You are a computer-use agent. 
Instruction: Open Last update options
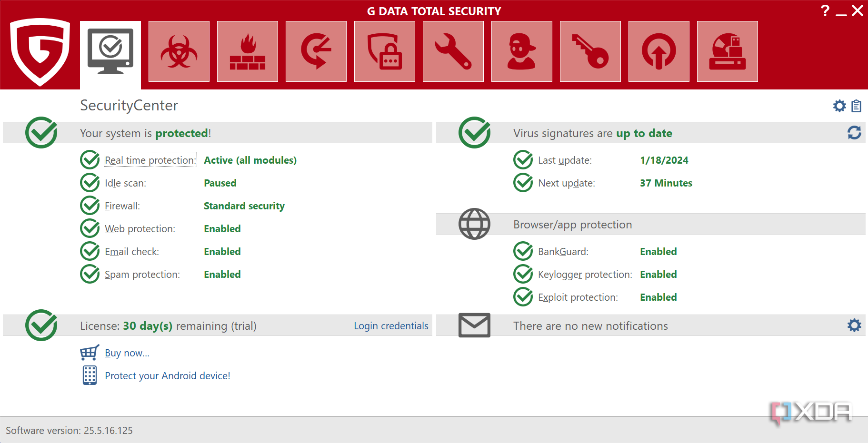click(x=565, y=160)
